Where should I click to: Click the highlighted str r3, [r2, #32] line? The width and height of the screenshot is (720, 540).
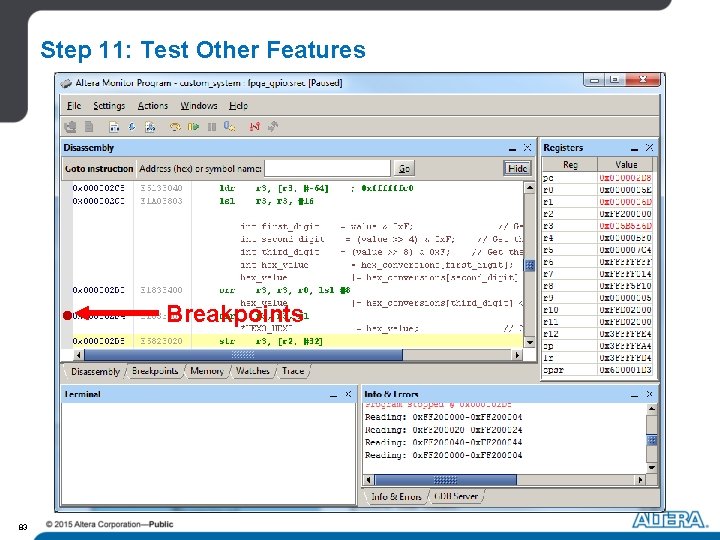click(298, 341)
